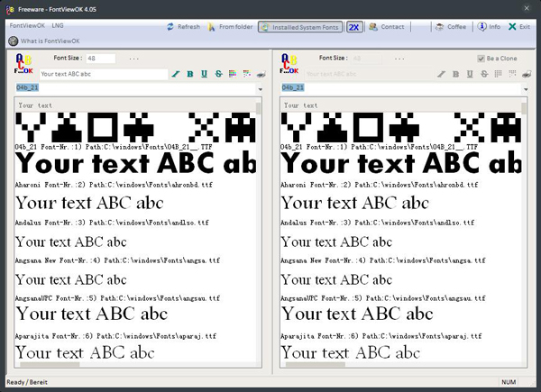This screenshot has height=392, width=541.
Task: Click the left pane vertical scrollbar thumb
Action: point(259,108)
